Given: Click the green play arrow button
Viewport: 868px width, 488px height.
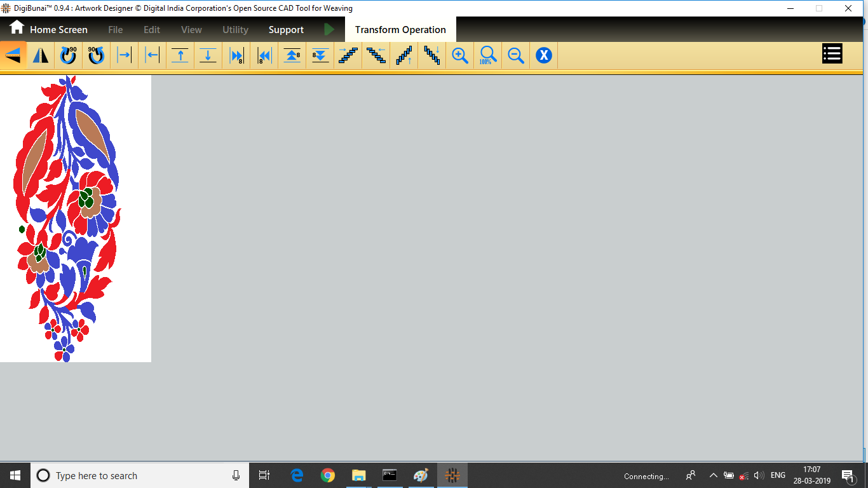Looking at the screenshot, I should tap(329, 29).
